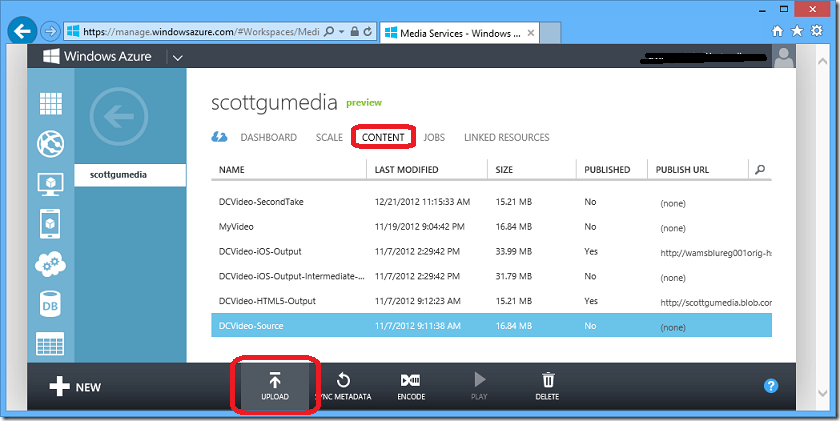Click the large circular back arrow

click(118, 117)
